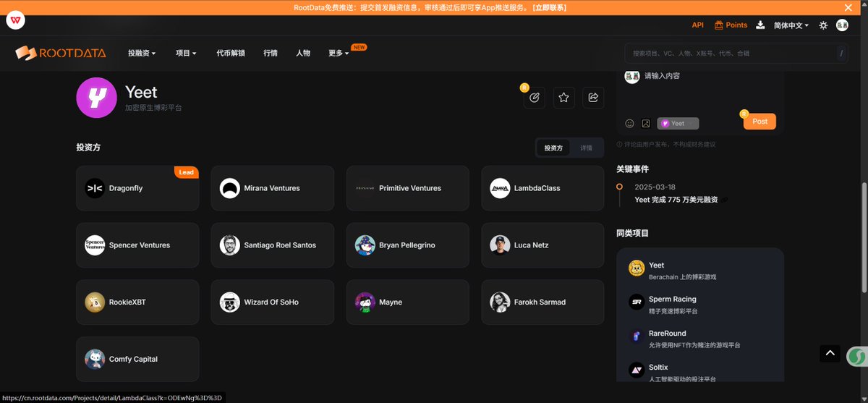Screen dimensions: 868x403
Task: Click Luca Netz avatar
Action: (500, 245)
